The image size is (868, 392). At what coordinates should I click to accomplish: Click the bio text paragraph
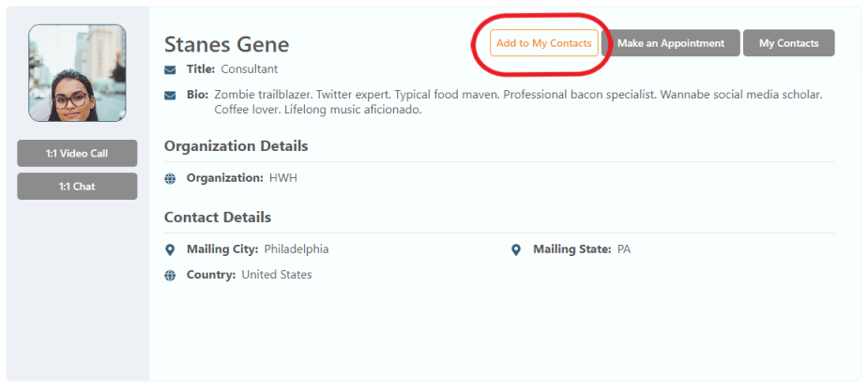(518, 102)
